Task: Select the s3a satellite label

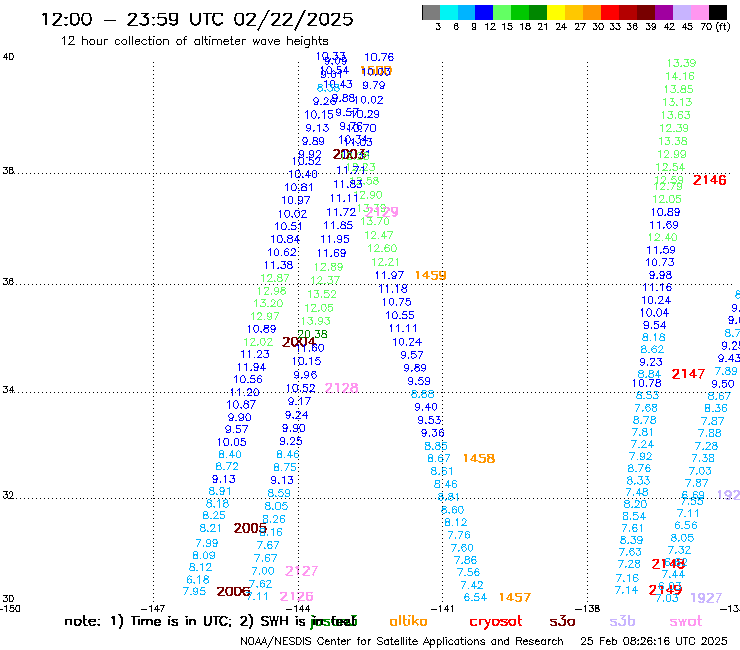Action: coord(562,621)
